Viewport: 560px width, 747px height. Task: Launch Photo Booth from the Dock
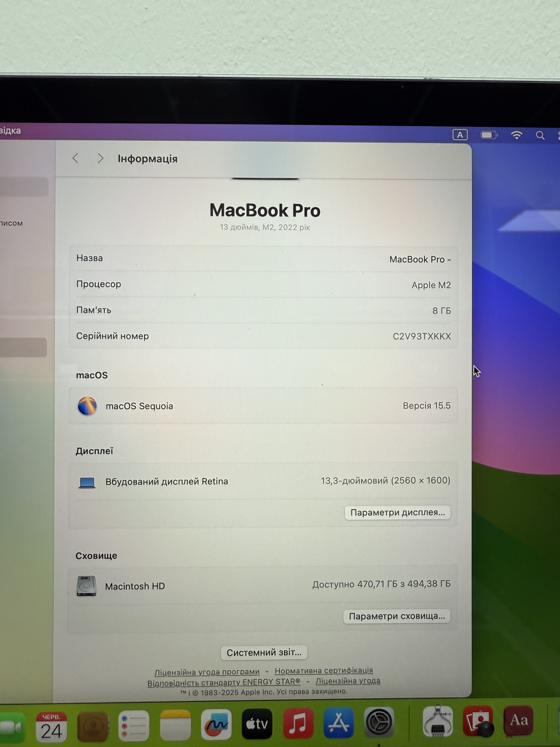click(x=478, y=721)
